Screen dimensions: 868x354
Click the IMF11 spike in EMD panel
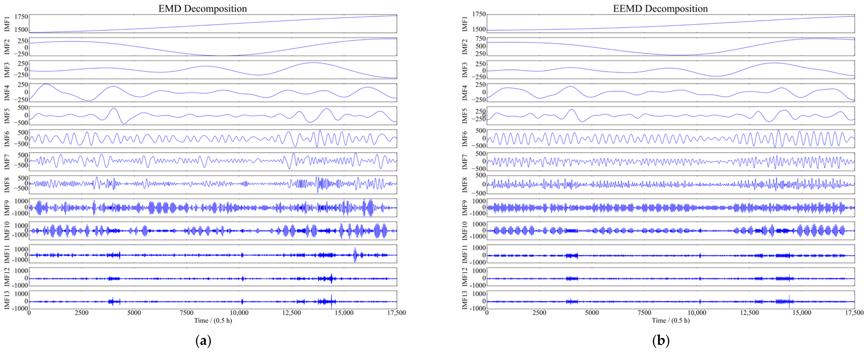click(355, 254)
